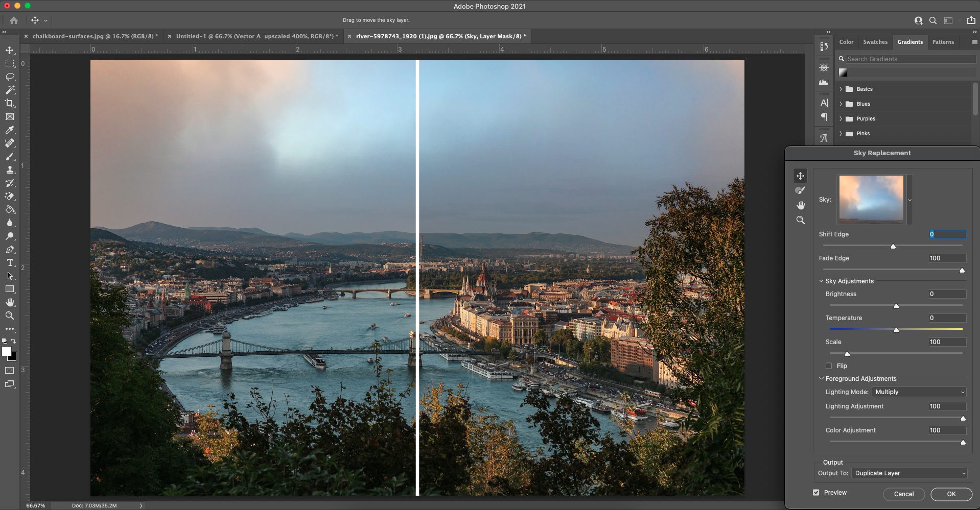The image size is (980, 510).
Task: Choose Zoom tool in Sky Replacement dialog
Action: click(x=800, y=220)
